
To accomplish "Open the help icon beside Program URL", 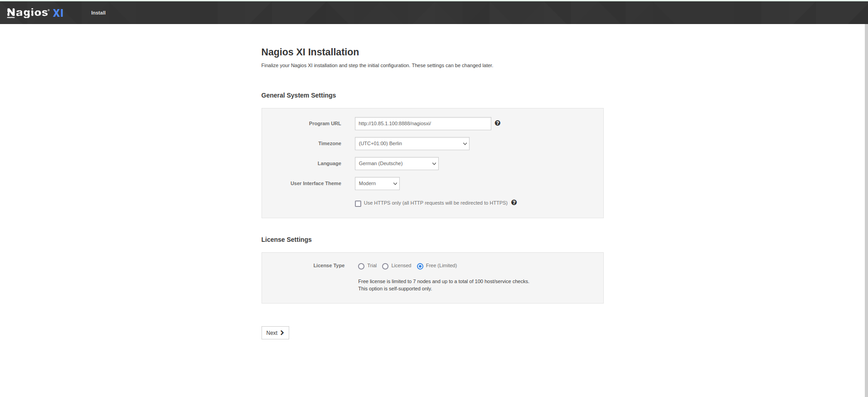I will (x=497, y=123).
